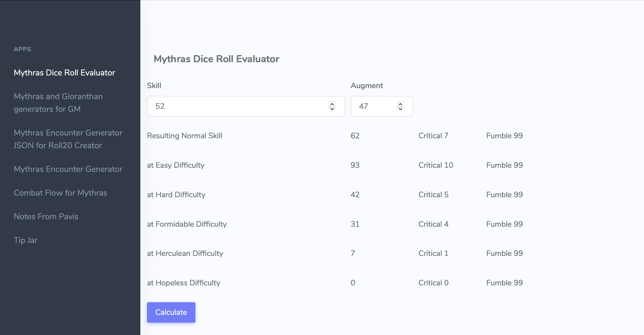The height and width of the screenshot is (335, 644).
Task: Open Combat Flow for Mythras
Action: click(60, 193)
